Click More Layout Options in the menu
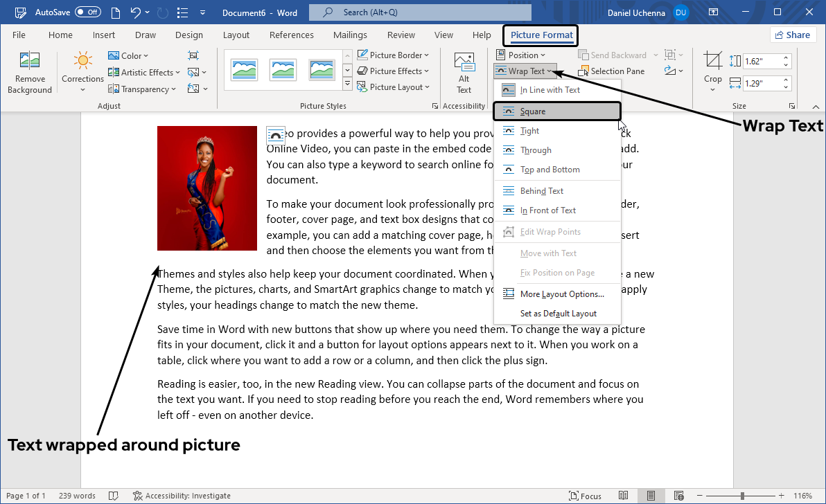The width and height of the screenshot is (826, 504). [562, 294]
